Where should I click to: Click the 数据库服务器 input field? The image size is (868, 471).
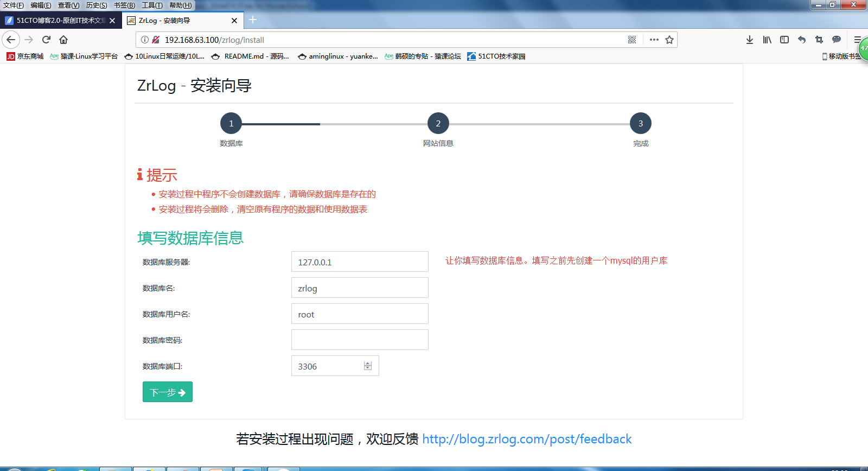click(360, 262)
